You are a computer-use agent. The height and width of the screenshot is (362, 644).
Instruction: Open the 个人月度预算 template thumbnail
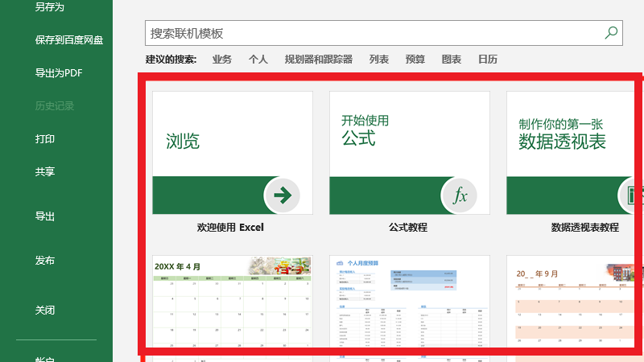pos(409,306)
